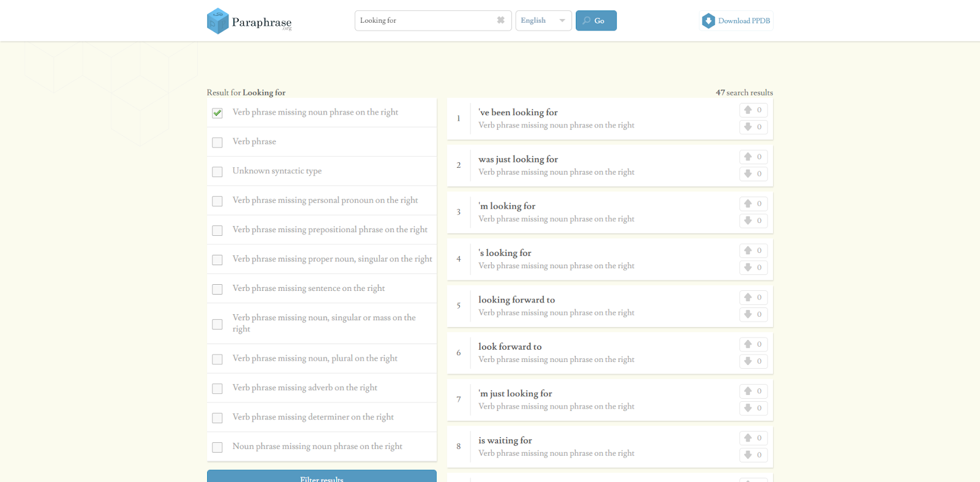
Task: Click the Download PPDB shield icon
Action: 708,21
